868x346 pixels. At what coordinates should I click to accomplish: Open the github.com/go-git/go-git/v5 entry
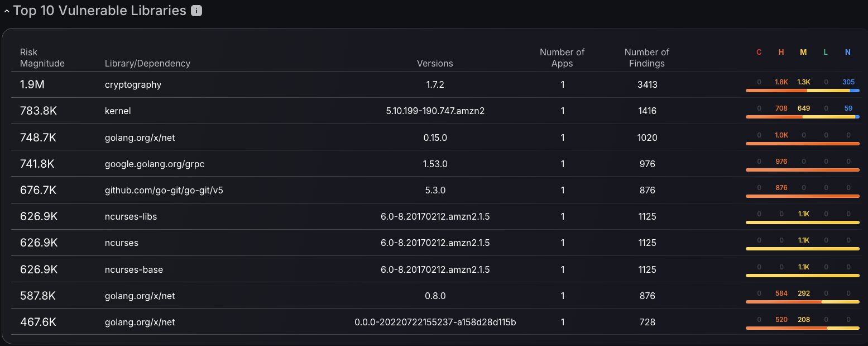[x=164, y=190]
